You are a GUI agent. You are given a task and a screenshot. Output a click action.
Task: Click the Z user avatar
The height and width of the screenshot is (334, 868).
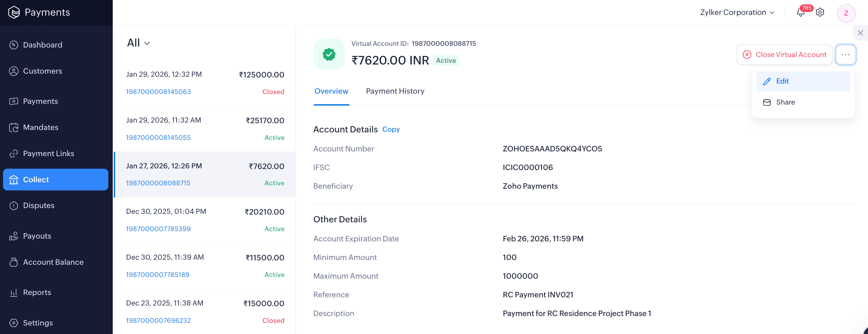(x=846, y=13)
